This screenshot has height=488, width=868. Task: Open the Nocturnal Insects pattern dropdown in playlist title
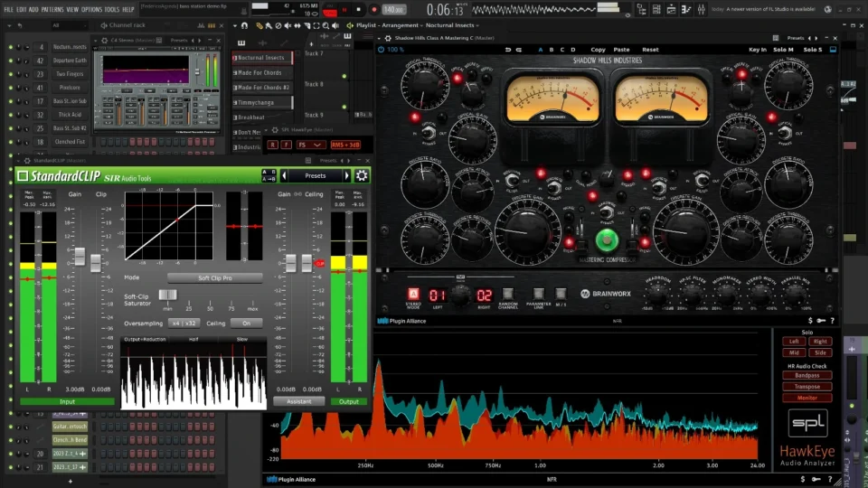452,25
